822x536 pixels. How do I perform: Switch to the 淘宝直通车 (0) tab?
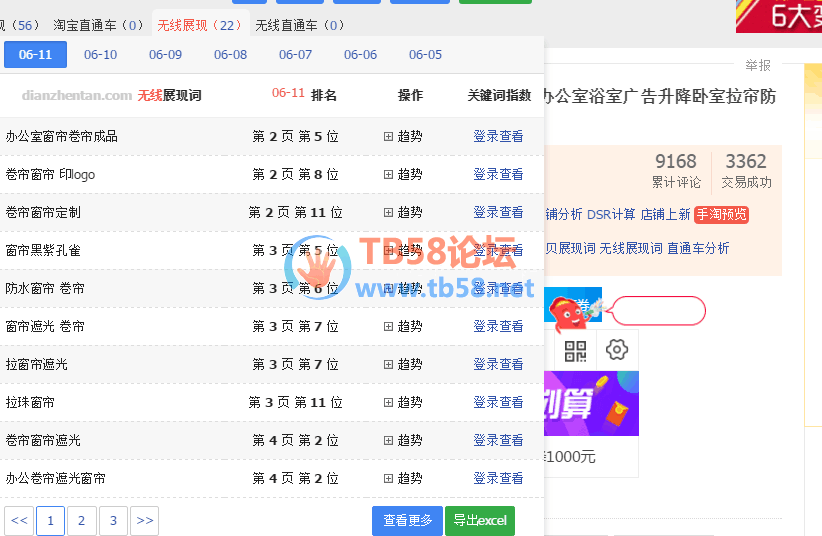pyautogui.click(x=99, y=25)
